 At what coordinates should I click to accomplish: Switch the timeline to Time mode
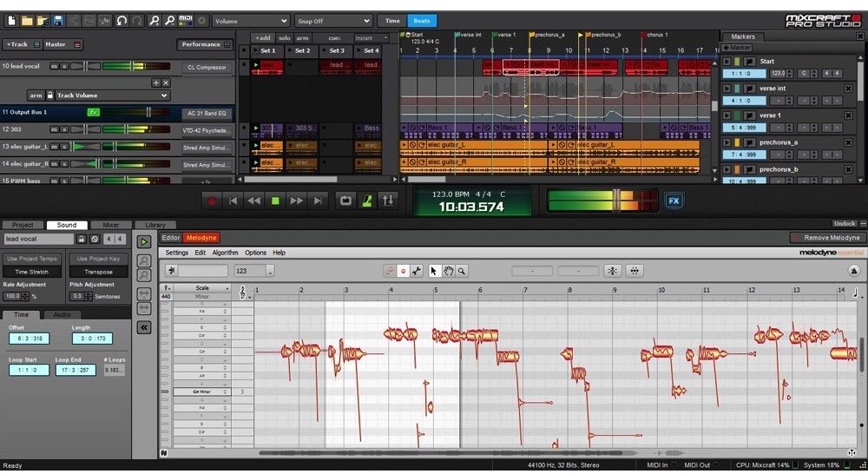click(392, 21)
